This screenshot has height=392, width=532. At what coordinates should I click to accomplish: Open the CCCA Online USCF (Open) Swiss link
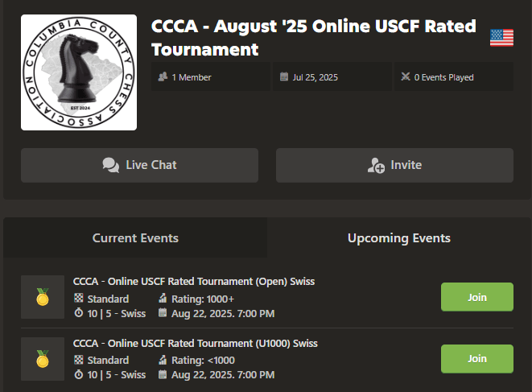(193, 282)
